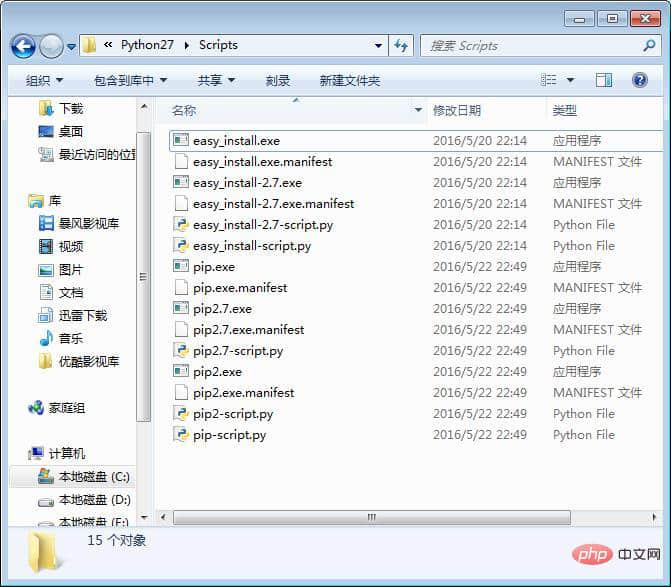Select the easy_install-2.7-script.py Python icon
This screenshot has height=587, width=671.
tap(181, 225)
